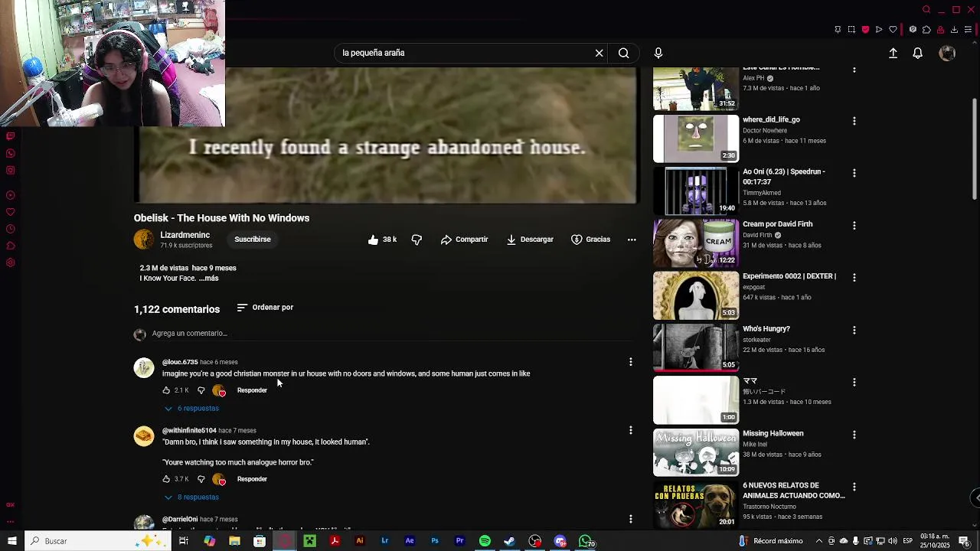The height and width of the screenshot is (551, 980).
Task: Open history clock icon in sidebar
Action: tap(11, 229)
